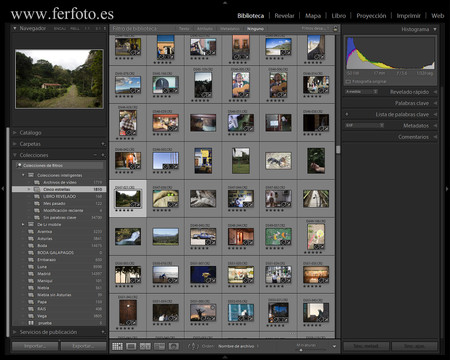Screen dimensions: 450x360
Task: Open the Web module
Action: tap(438, 16)
